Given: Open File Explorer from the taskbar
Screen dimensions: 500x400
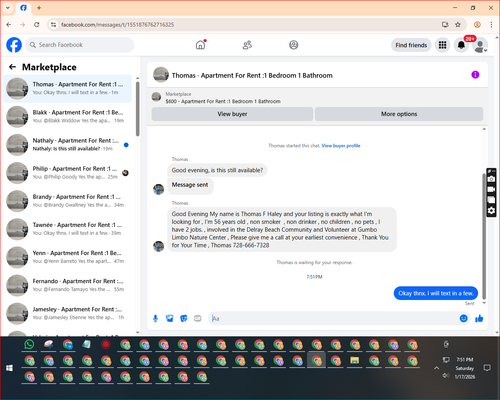Looking at the screenshot, I should (355, 360).
